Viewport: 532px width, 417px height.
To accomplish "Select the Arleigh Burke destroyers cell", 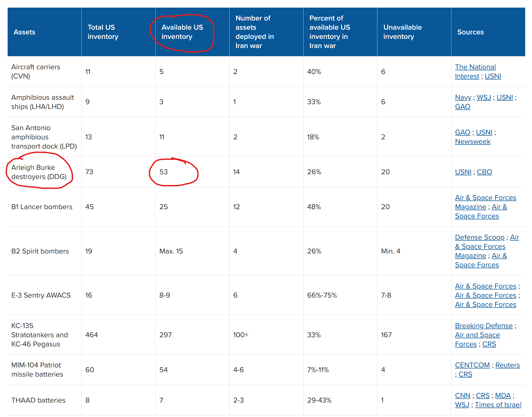I will pos(39,172).
